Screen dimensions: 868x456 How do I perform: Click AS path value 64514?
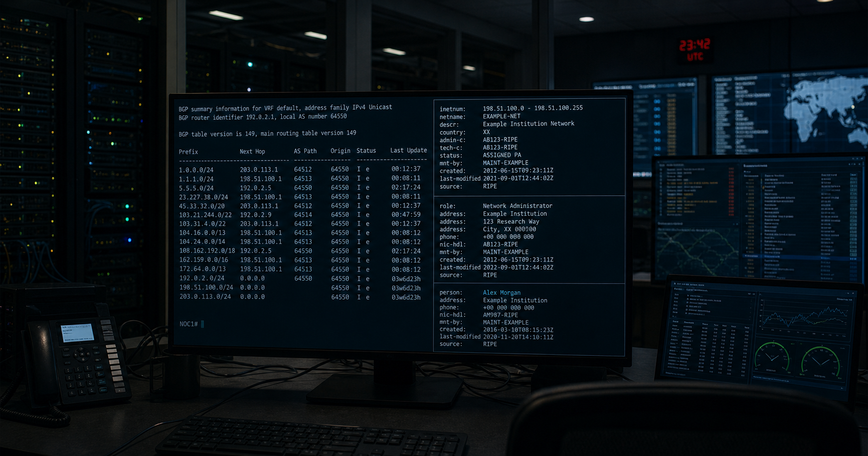303,215
